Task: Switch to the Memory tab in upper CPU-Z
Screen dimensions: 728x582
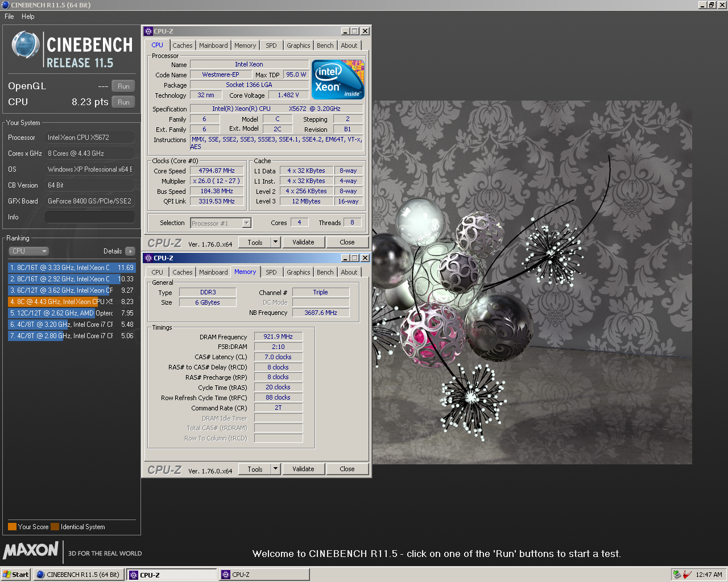Action: [245, 45]
